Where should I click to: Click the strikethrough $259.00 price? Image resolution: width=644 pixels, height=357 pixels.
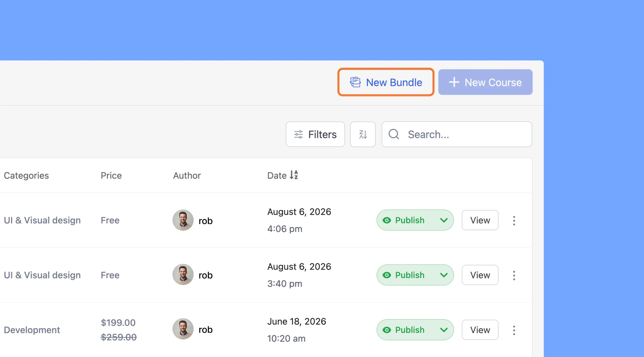click(x=119, y=337)
